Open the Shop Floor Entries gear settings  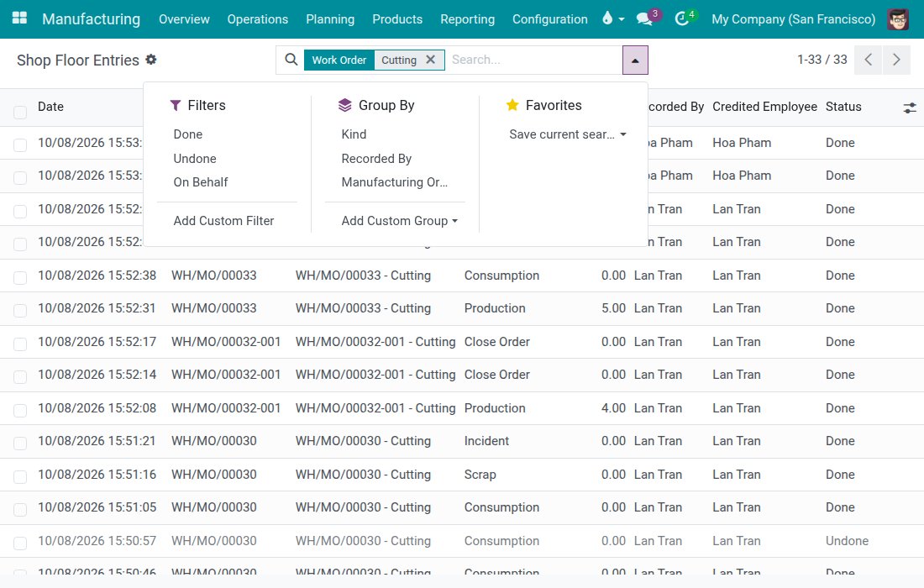pyautogui.click(x=151, y=60)
